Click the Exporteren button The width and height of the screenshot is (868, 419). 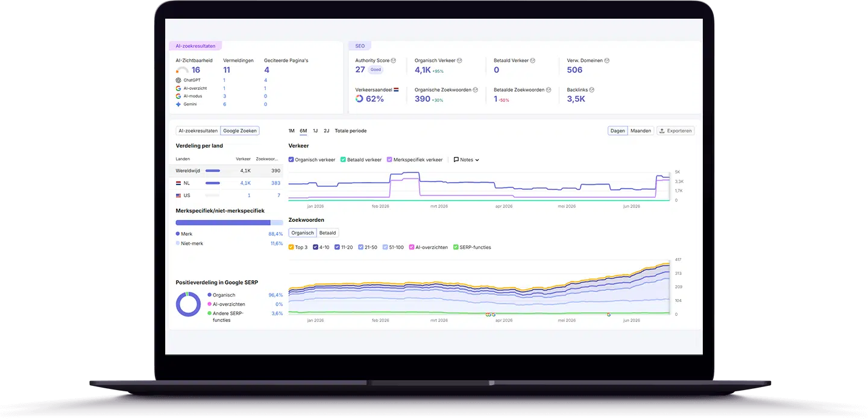(x=676, y=131)
